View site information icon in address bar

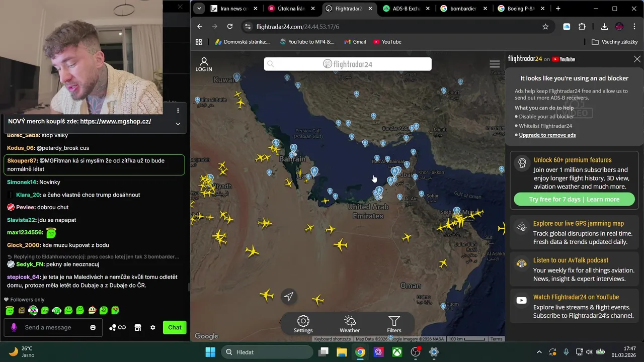(x=247, y=27)
